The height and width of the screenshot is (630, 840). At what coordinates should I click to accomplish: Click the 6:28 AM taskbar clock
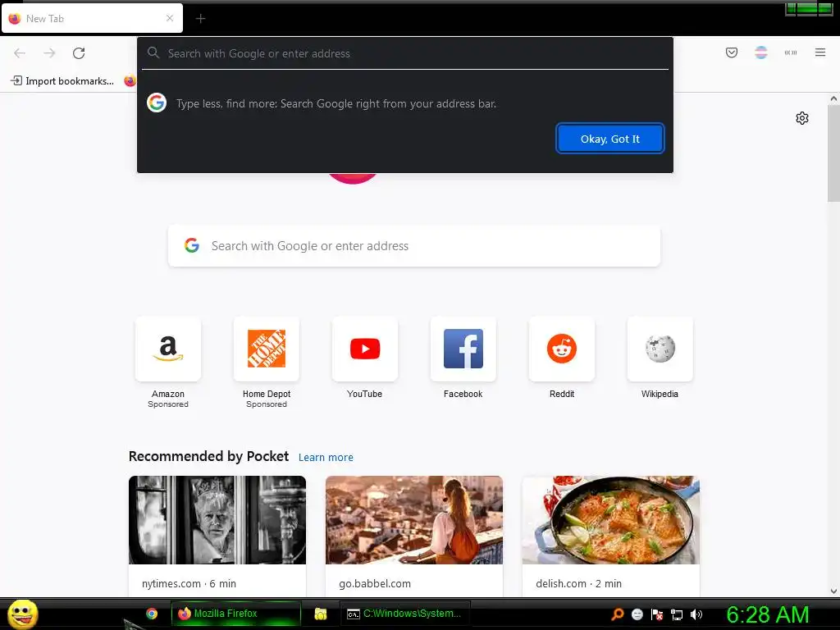coord(768,614)
